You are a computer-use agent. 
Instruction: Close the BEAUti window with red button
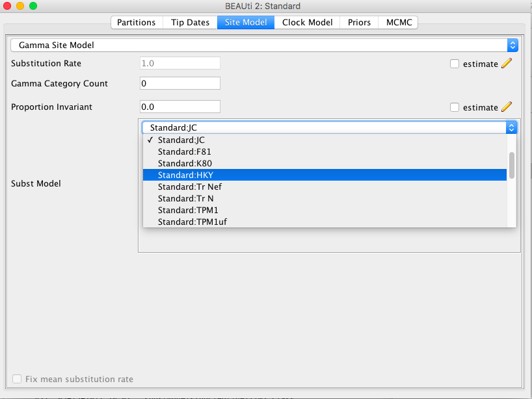click(x=7, y=6)
